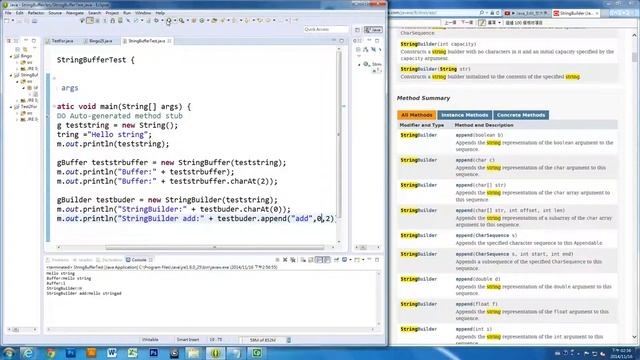Viewport: 640px width, 360px height.
Task: Open the Source menu
Action: click(x=55, y=13)
